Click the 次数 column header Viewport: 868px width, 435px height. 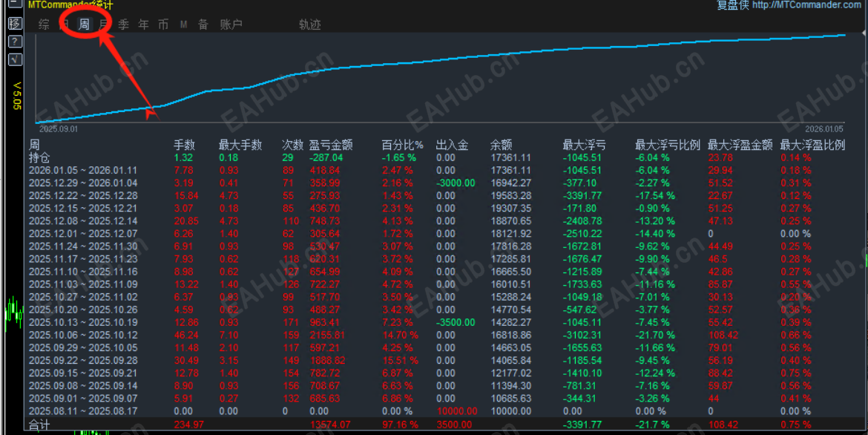(x=293, y=145)
